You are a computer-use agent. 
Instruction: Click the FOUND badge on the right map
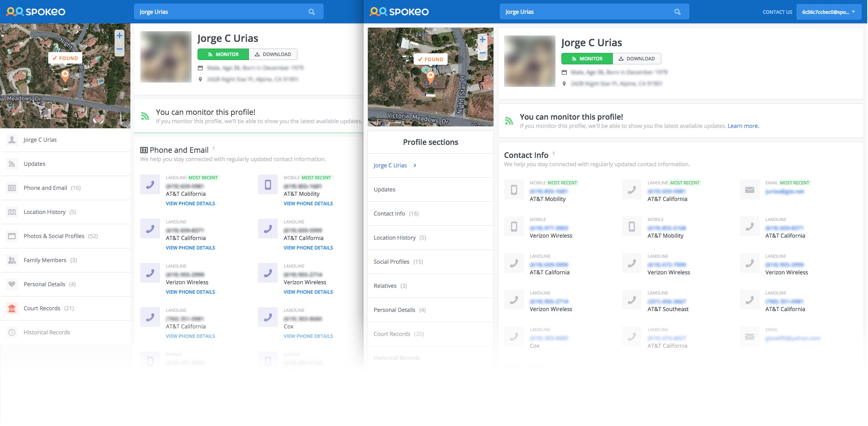[431, 59]
